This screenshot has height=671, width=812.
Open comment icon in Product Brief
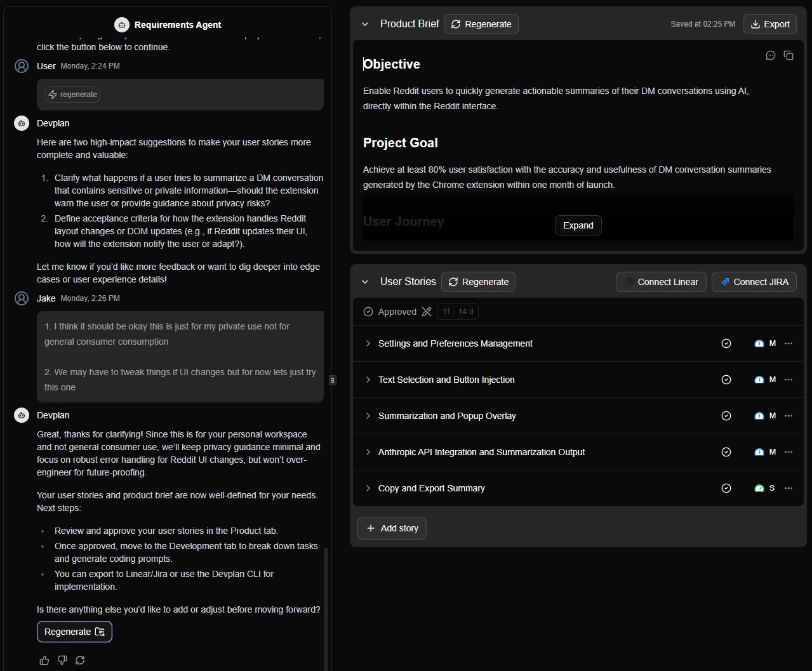pyautogui.click(x=771, y=56)
